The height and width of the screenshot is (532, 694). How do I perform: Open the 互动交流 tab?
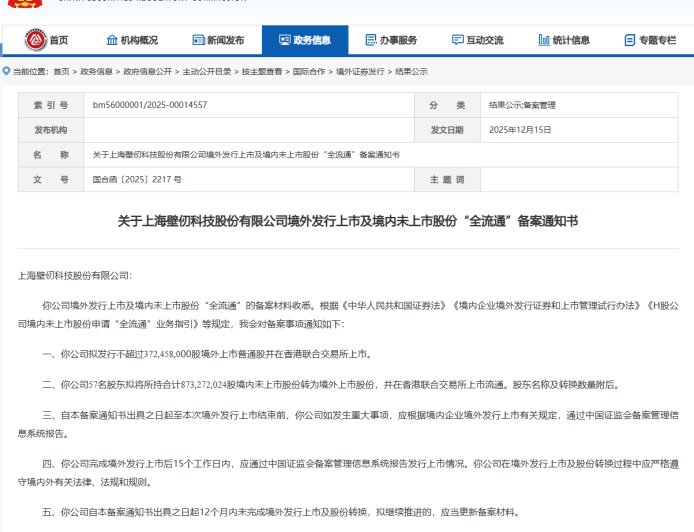point(478,40)
